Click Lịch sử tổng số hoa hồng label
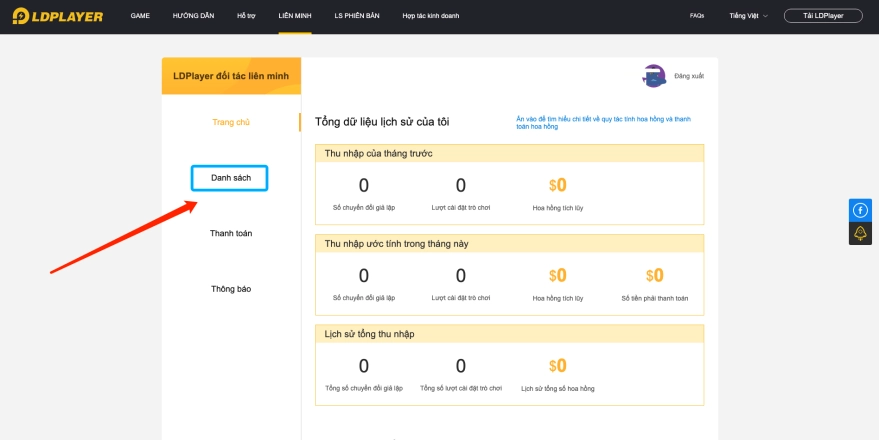The width and height of the screenshot is (879, 440). (558, 388)
